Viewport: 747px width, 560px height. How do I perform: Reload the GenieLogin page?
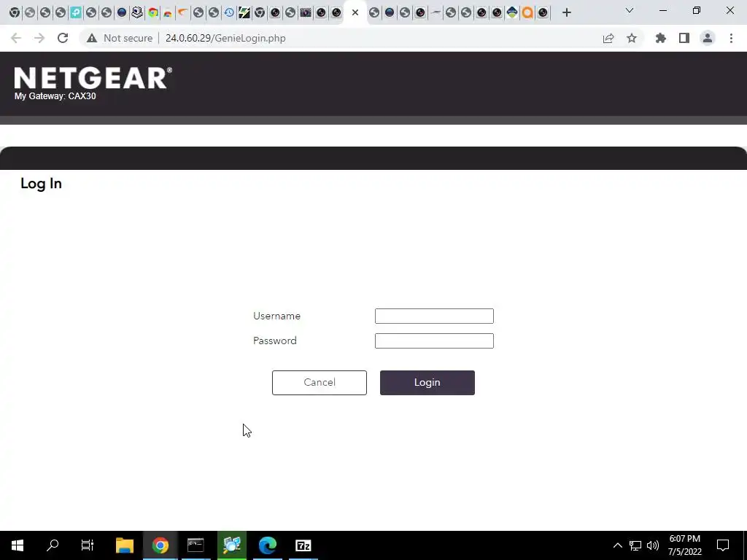[x=63, y=38]
